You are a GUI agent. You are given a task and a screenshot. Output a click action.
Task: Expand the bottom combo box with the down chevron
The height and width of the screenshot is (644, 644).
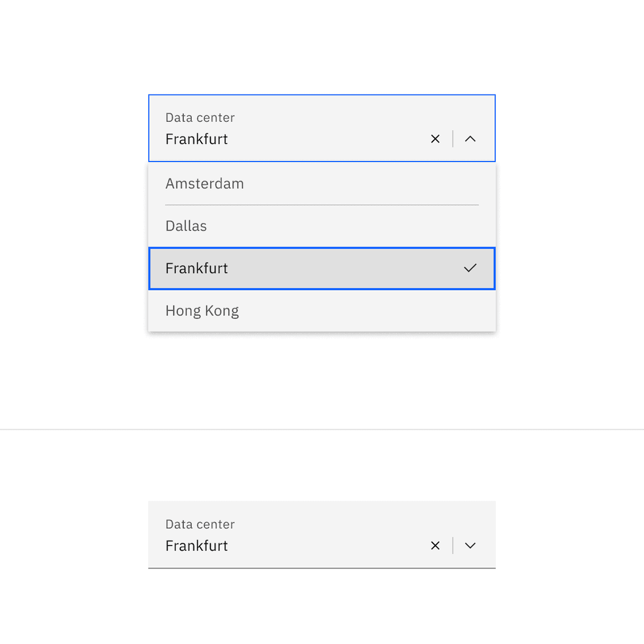[470, 546]
